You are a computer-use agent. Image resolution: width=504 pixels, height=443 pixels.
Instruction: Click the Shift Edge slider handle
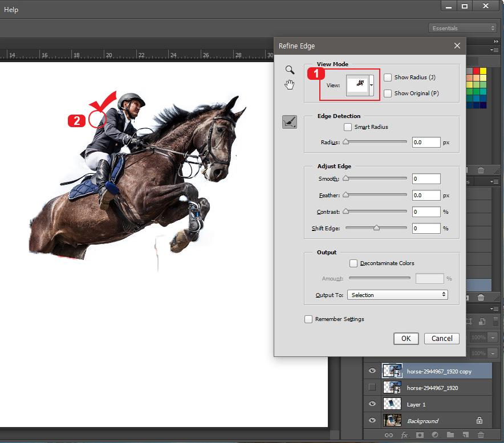[376, 227]
